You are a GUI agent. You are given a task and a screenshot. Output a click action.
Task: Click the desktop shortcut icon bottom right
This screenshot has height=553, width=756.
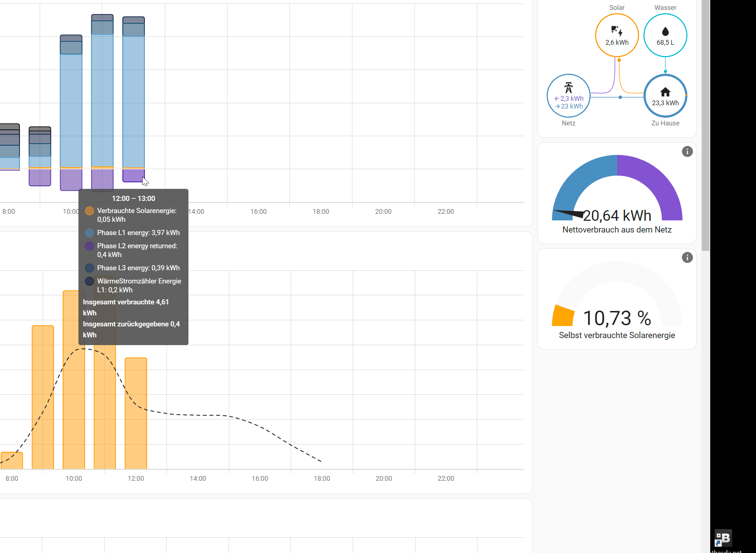[x=723, y=538]
